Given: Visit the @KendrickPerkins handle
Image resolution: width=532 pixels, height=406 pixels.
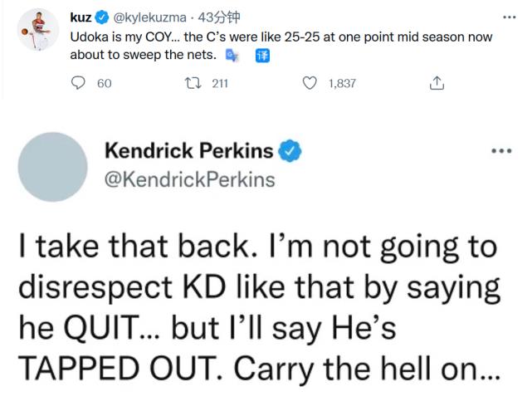Looking at the screenshot, I should (x=190, y=179).
